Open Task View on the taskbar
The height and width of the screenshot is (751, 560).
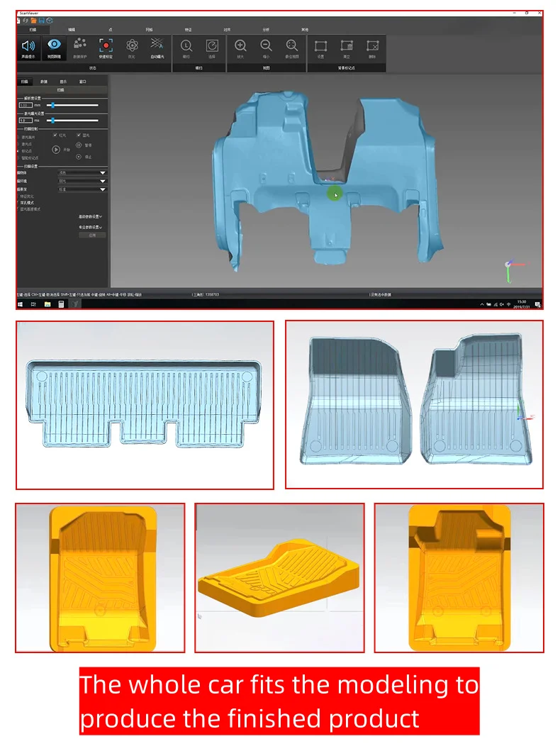click(33, 304)
